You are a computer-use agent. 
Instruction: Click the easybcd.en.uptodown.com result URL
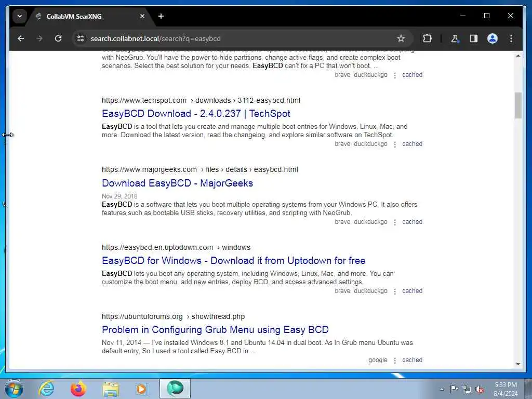click(x=176, y=248)
